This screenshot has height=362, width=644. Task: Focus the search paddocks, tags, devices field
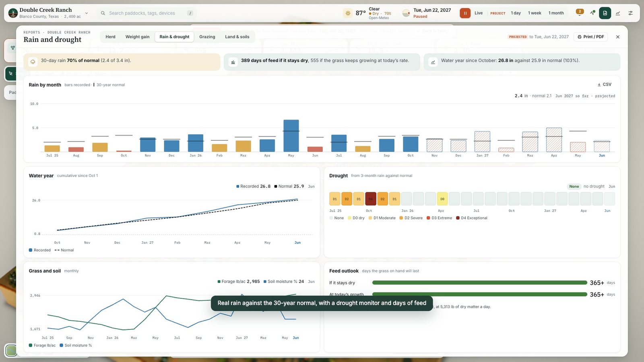click(x=147, y=13)
